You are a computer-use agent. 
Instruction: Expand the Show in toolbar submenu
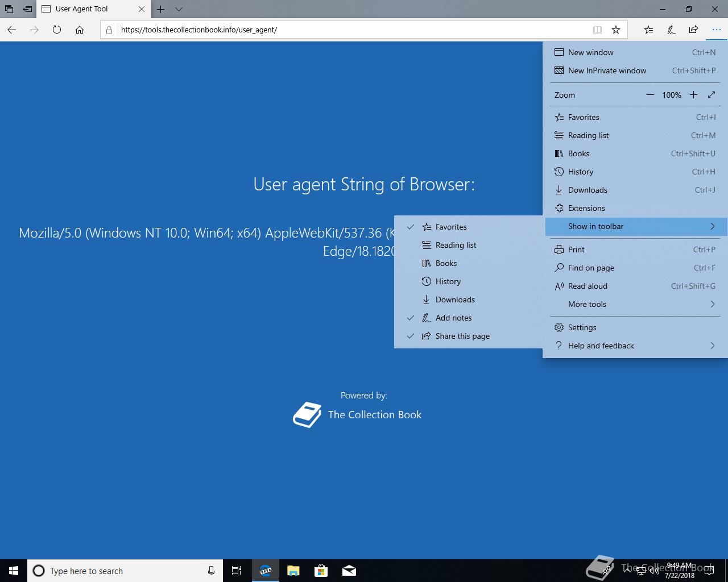[x=635, y=226]
